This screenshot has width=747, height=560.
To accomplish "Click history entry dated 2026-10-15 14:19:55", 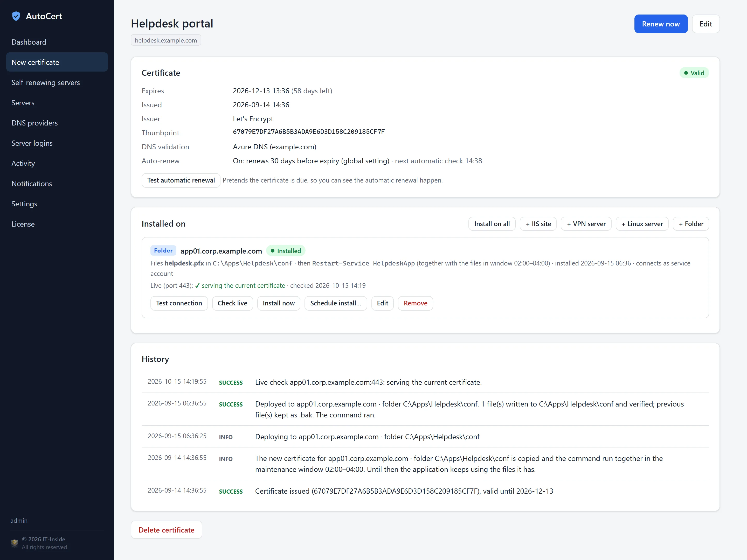I will click(x=425, y=382).
